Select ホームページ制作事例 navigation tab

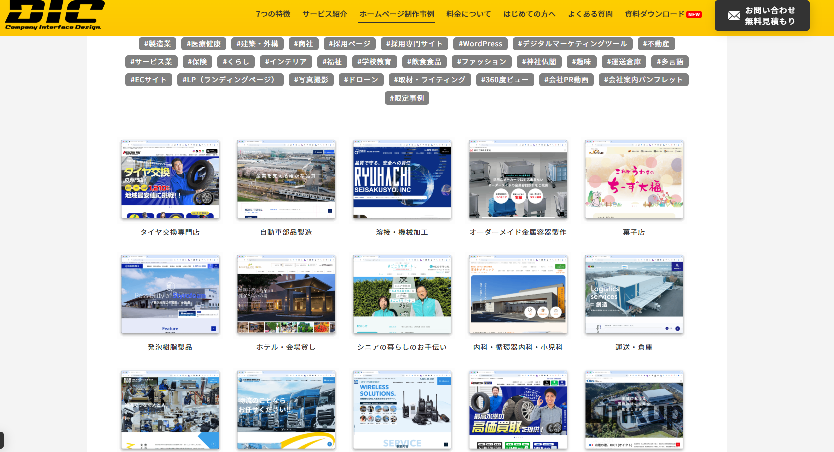[x=396, y=15]
